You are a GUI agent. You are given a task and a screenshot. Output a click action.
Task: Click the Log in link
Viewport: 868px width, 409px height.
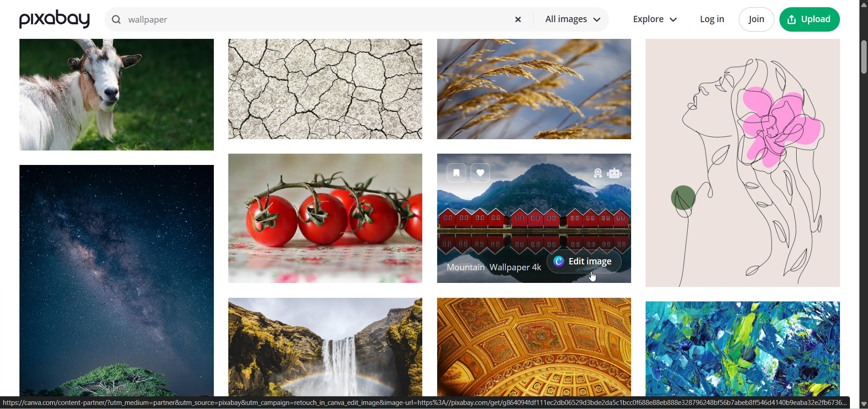click(712, 19)
